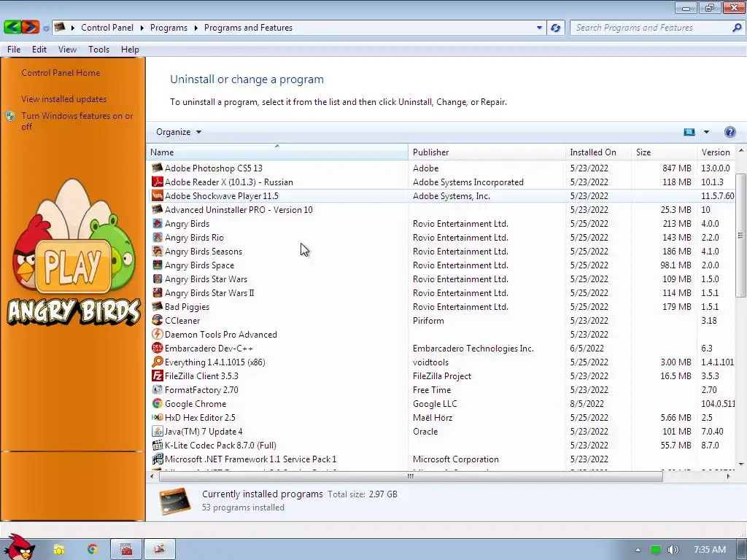Viewport: 747px width, 560px height.
Task: Click the Advanced Uninstaller PRO icon
Action: [158, 209]
